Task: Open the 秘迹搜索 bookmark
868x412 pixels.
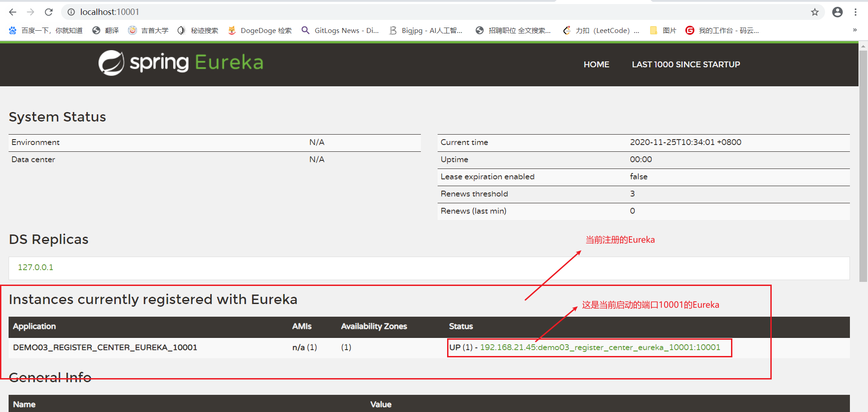Action: (x=198, y=30)
